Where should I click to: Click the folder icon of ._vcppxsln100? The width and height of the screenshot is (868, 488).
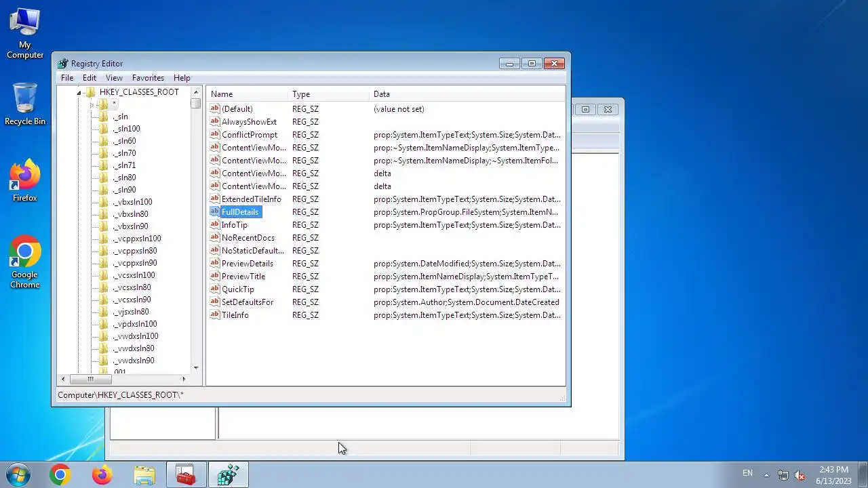point(103,239)
